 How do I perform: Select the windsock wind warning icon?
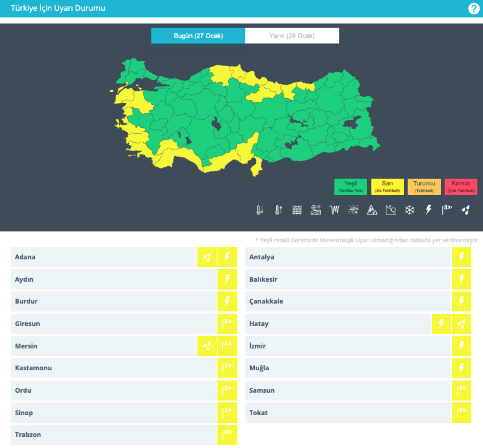coord(447,210)
